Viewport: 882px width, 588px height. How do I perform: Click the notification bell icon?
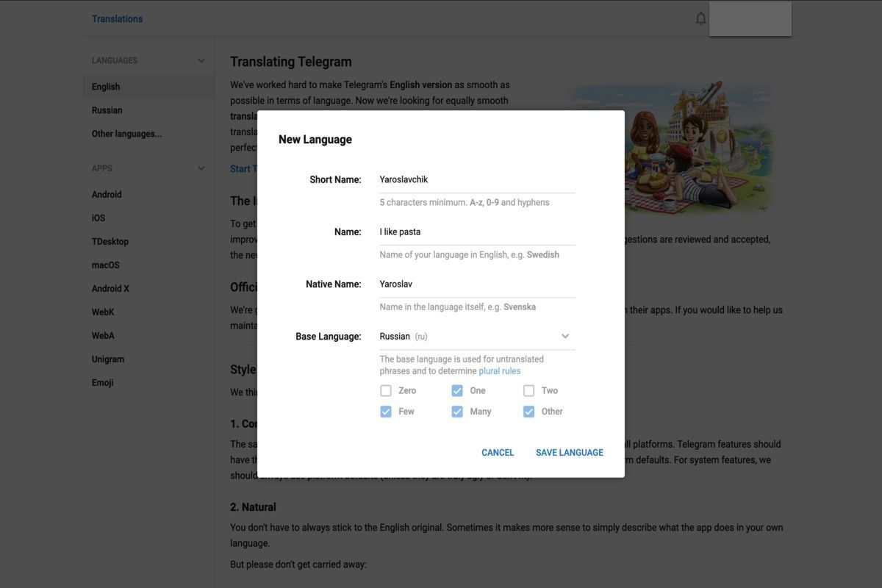pyautogui.click(x=700, y=18)
